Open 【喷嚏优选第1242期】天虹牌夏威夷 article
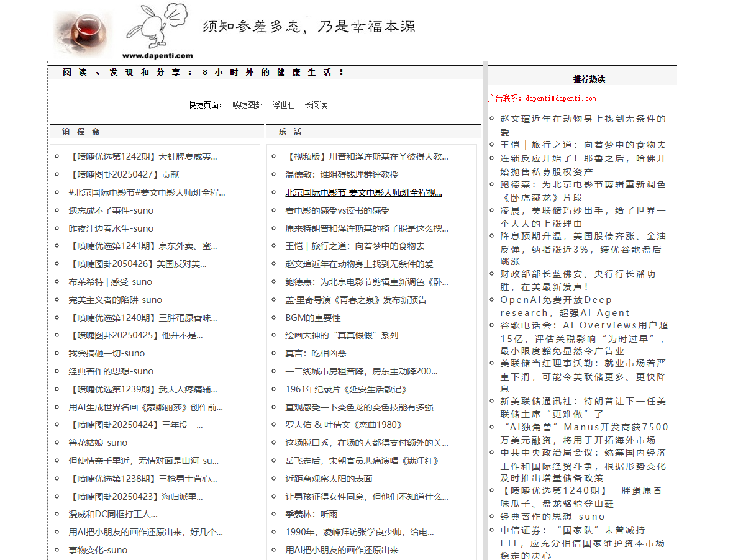 143,156
